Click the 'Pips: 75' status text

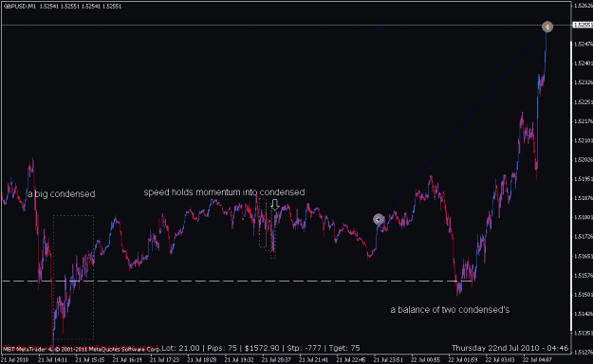[x=222, y=348]
